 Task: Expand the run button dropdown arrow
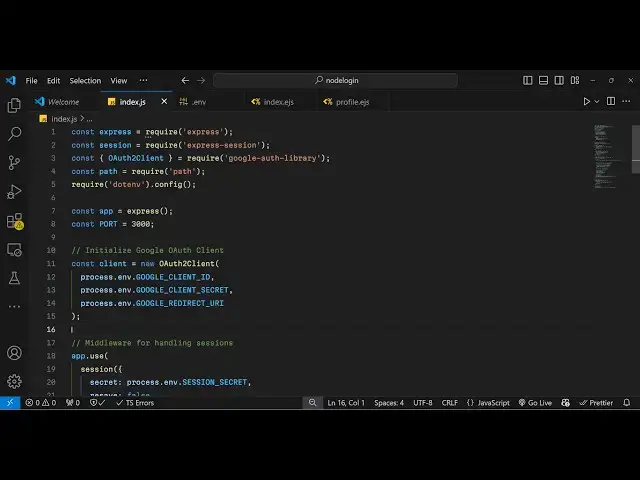coord(597,101)
